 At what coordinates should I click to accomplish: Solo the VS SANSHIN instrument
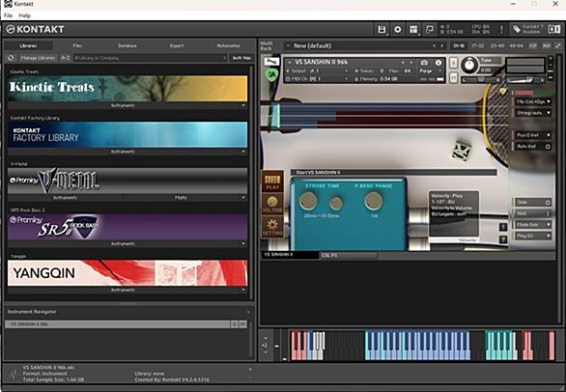454,63
